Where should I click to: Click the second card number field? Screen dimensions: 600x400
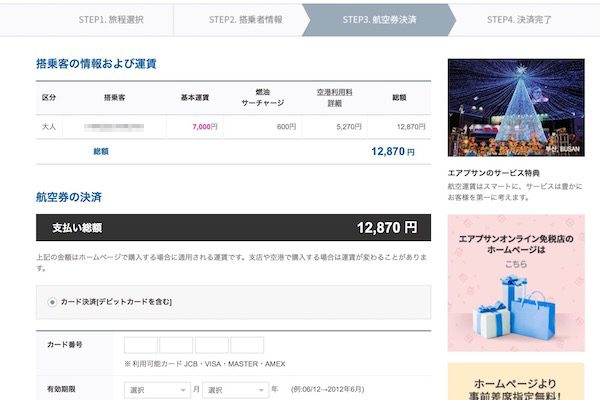[x=176, y=345]
